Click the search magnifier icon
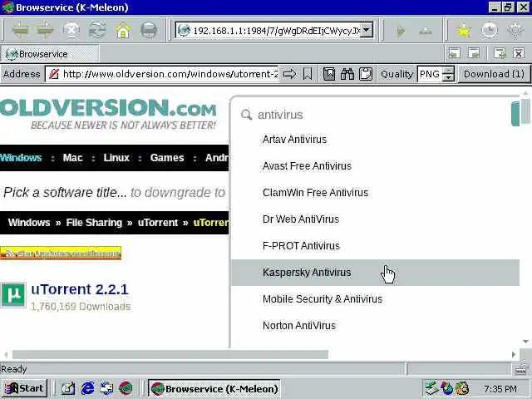The height and width of the screenshot is (399, 532). pos(246,115)
